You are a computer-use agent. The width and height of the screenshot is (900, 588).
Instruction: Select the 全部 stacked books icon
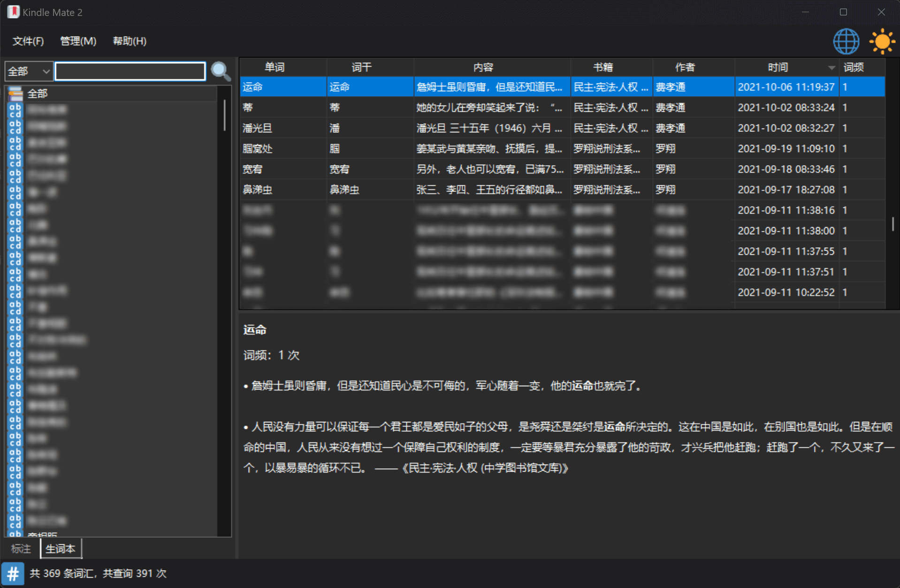[15, 93]
